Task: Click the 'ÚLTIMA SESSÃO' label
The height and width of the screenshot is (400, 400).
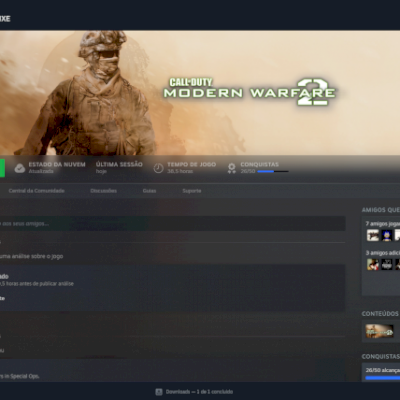Action: click(119, 164)
